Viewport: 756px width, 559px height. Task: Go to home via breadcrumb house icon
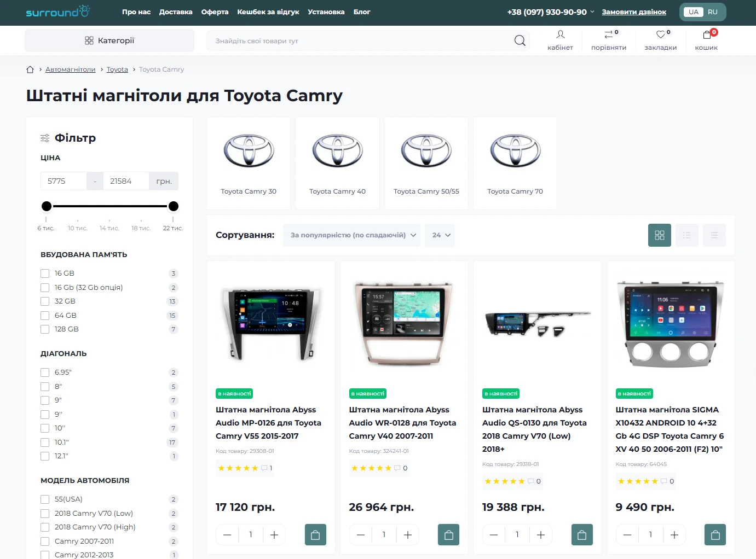tap(30, 69)
